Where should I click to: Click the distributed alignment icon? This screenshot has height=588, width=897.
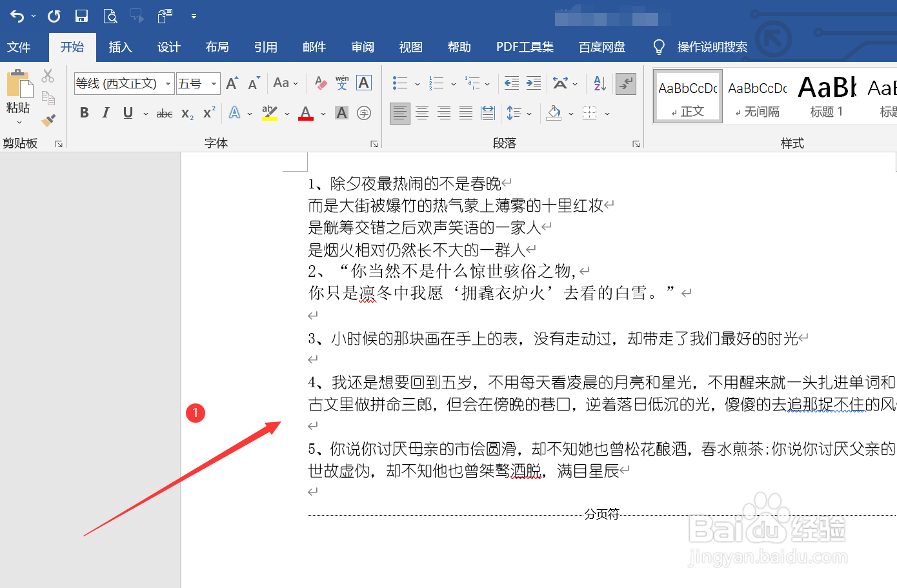[x=488, y=113]
